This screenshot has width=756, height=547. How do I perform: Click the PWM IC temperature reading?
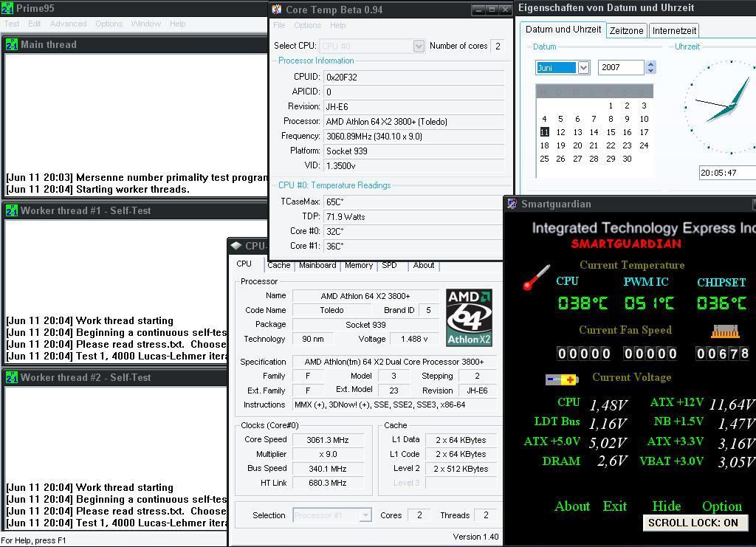point(650,303)
